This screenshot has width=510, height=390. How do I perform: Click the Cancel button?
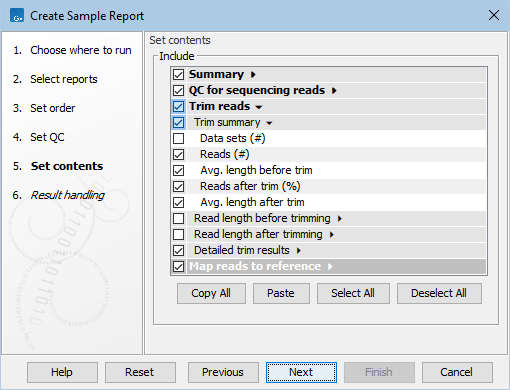(457, 372)
